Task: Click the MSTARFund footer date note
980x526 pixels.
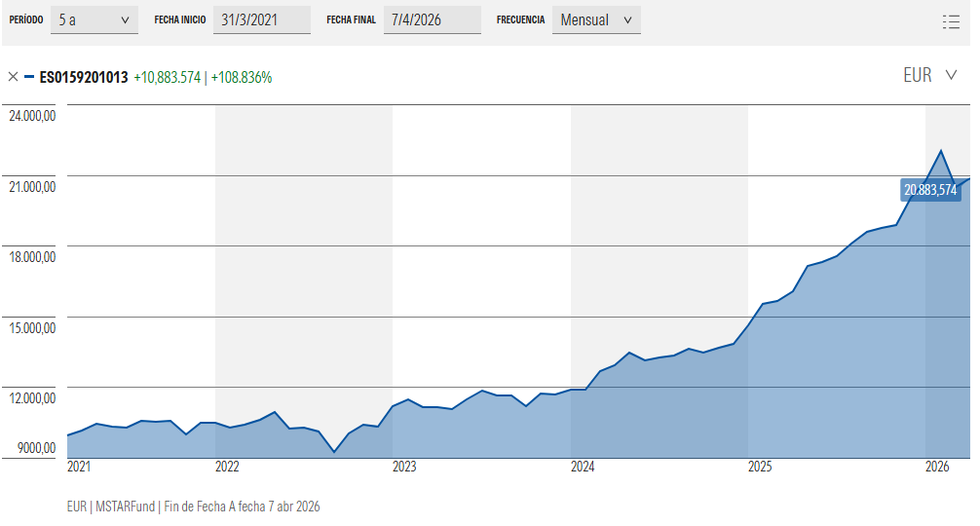Action: pos(193,507)
